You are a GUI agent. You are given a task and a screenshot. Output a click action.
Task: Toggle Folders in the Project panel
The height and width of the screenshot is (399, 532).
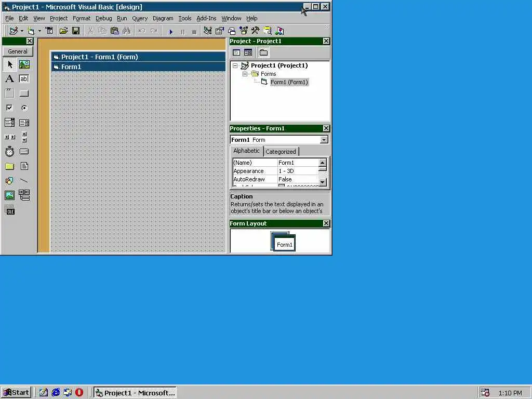(263, 52)
